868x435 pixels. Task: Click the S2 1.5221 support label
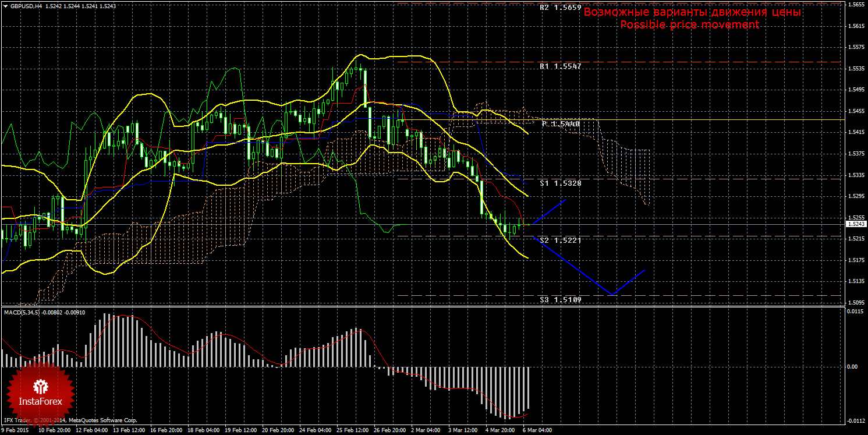[x=560, y=240]
